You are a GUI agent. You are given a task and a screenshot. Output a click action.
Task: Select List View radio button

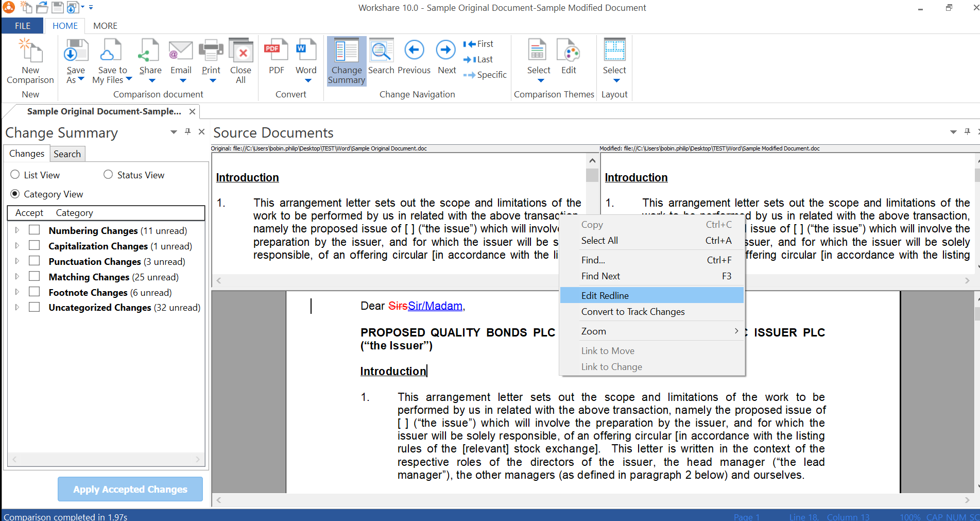pos(15,175)
